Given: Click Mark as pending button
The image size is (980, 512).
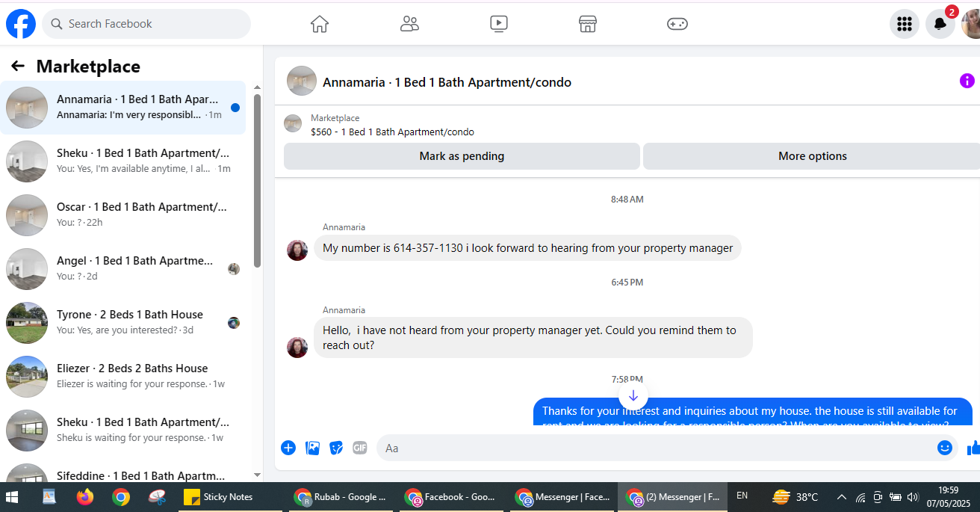Looking at the screenshot, I should coord(462,156).
